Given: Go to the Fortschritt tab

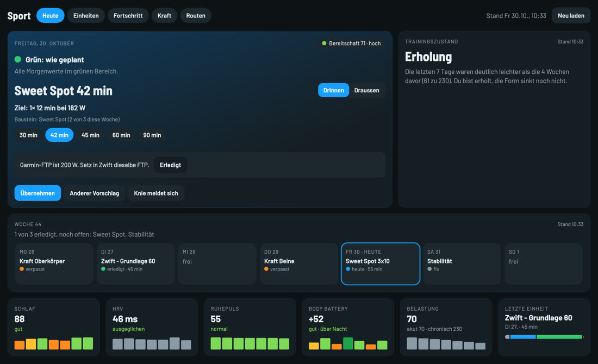Looking at the screenshot, I should coord(128,16).
